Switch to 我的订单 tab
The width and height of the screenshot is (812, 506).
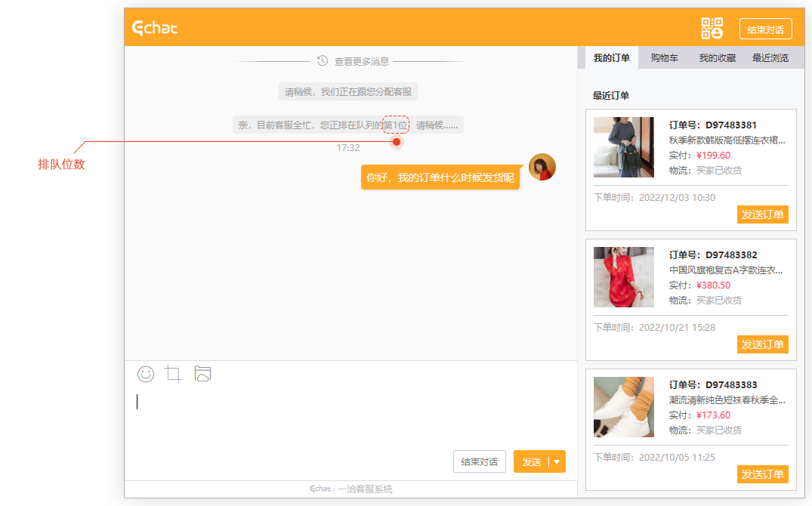(611, 58)
